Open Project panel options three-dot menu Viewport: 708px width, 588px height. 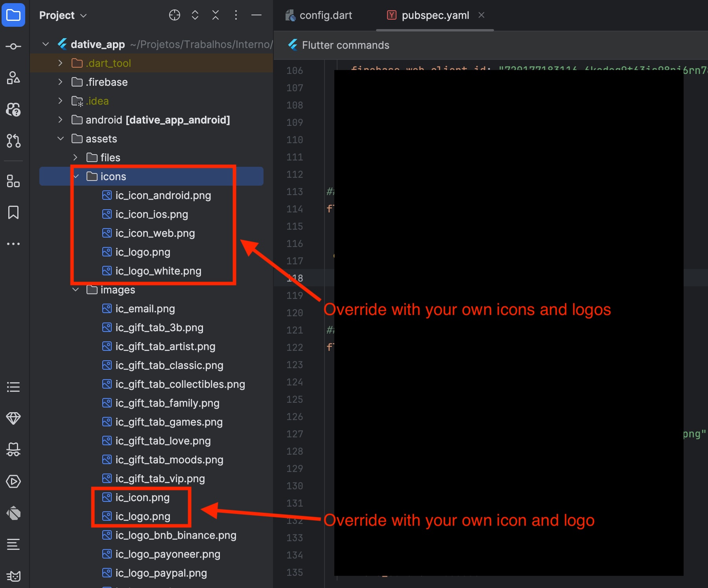pos(236,15)
